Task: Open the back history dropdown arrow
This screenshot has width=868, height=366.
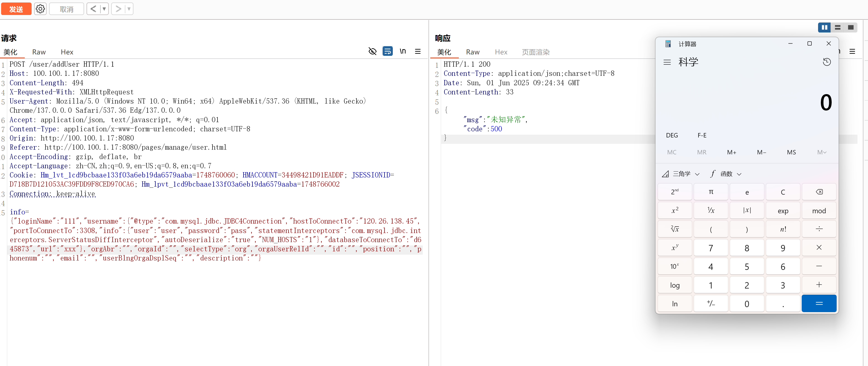Action: point(104,9)
